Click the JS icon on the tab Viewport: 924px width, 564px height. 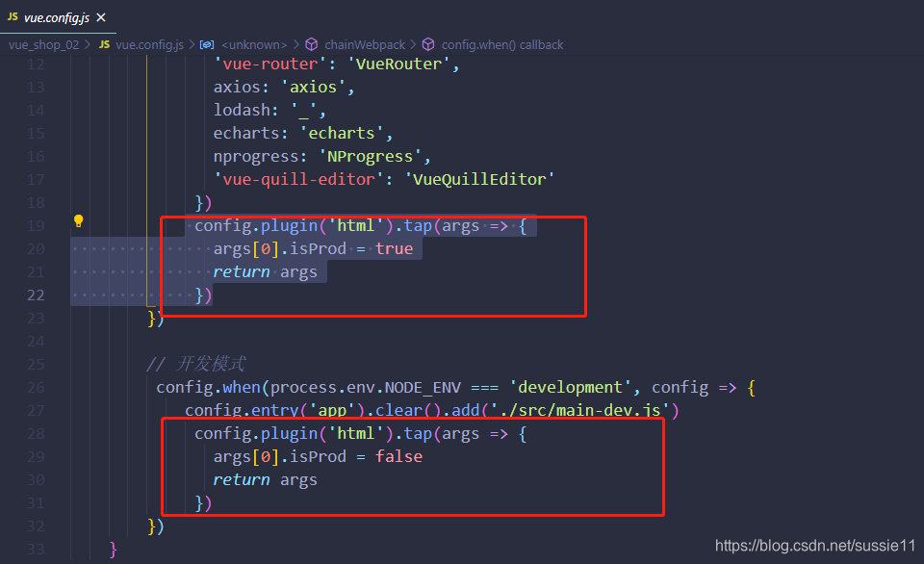coord(13,17)
